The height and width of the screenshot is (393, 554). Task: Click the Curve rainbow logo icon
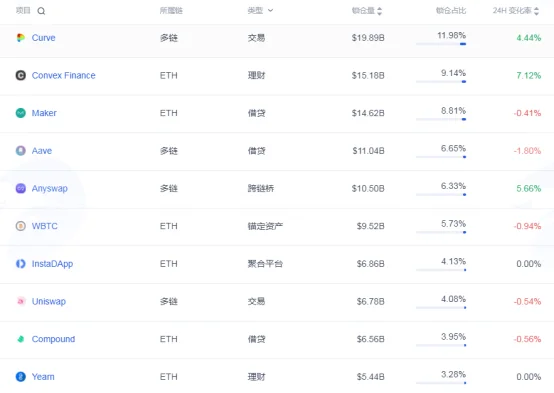(x=20, y=37)
